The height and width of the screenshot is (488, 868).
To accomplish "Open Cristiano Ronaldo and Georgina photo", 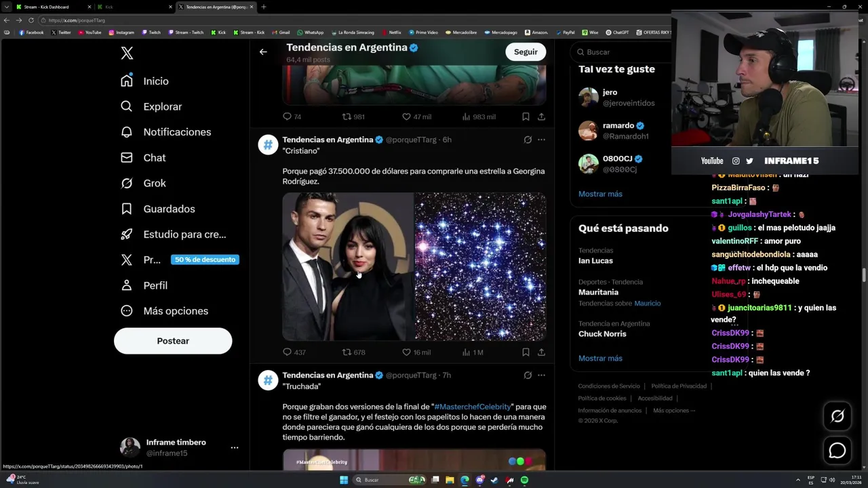I will 348,266.
